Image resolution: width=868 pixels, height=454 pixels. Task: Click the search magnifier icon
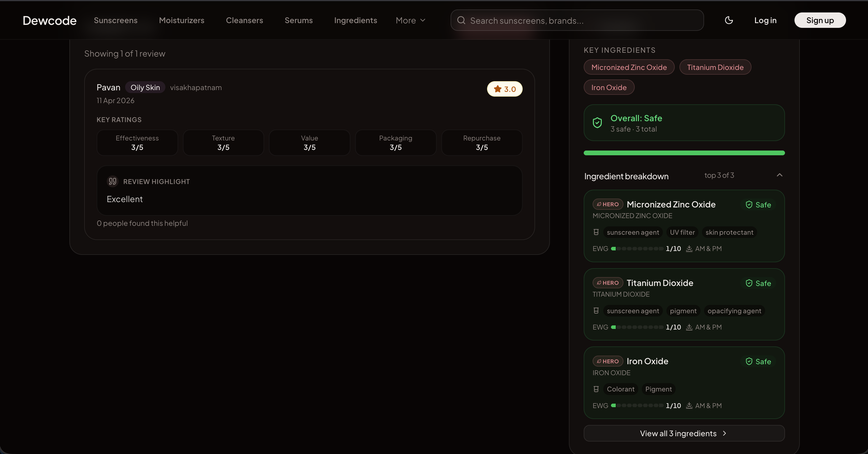[x=461, y=20]
